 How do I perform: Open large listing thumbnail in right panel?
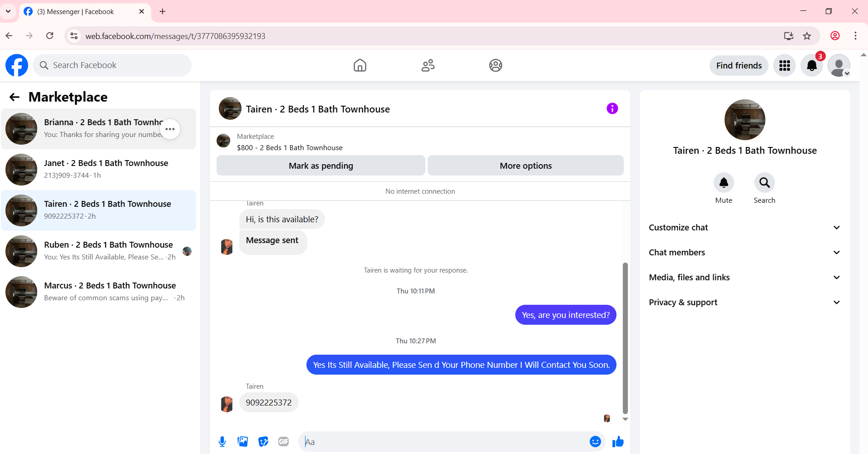(x=745, y=120)
